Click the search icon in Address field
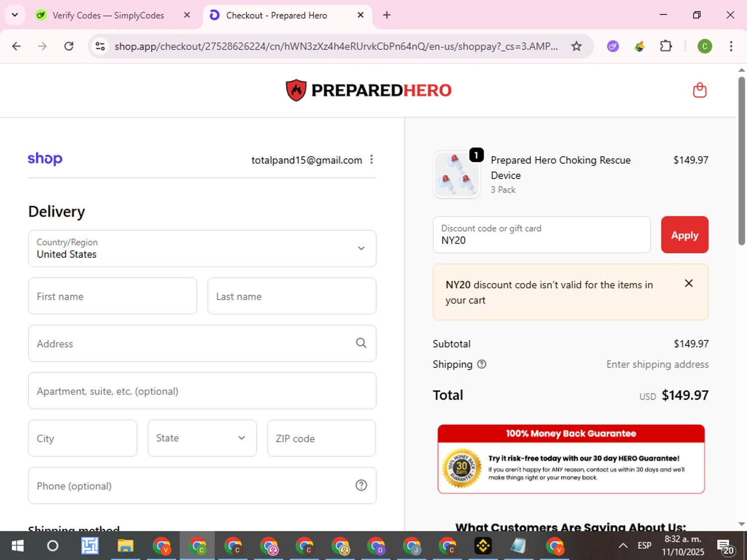 click(361, 343)
